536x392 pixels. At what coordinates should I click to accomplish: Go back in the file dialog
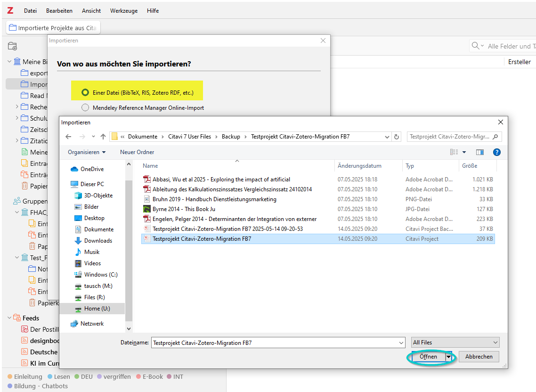coord(68,137)
